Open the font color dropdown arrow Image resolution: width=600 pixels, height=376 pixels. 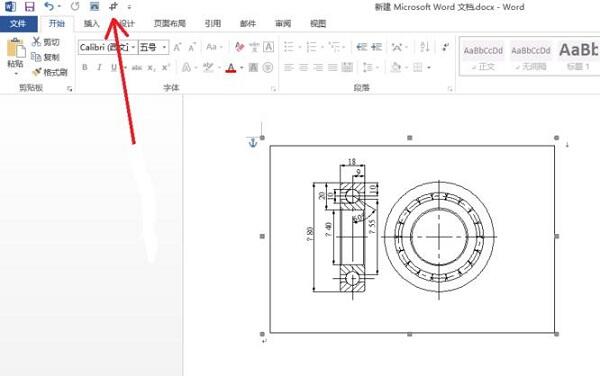coord(241,68)
